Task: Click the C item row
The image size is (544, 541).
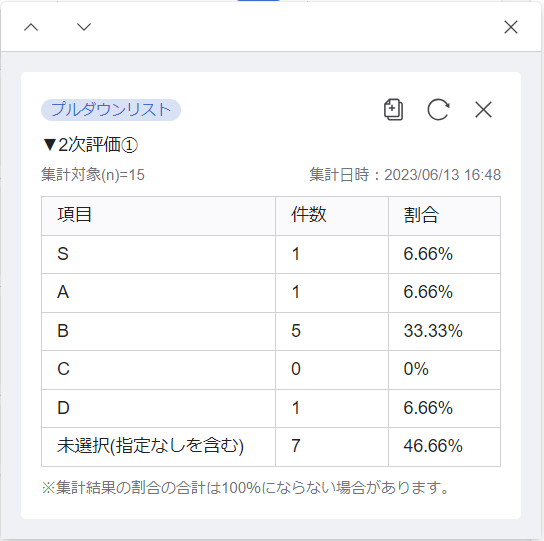Action: 271,370
